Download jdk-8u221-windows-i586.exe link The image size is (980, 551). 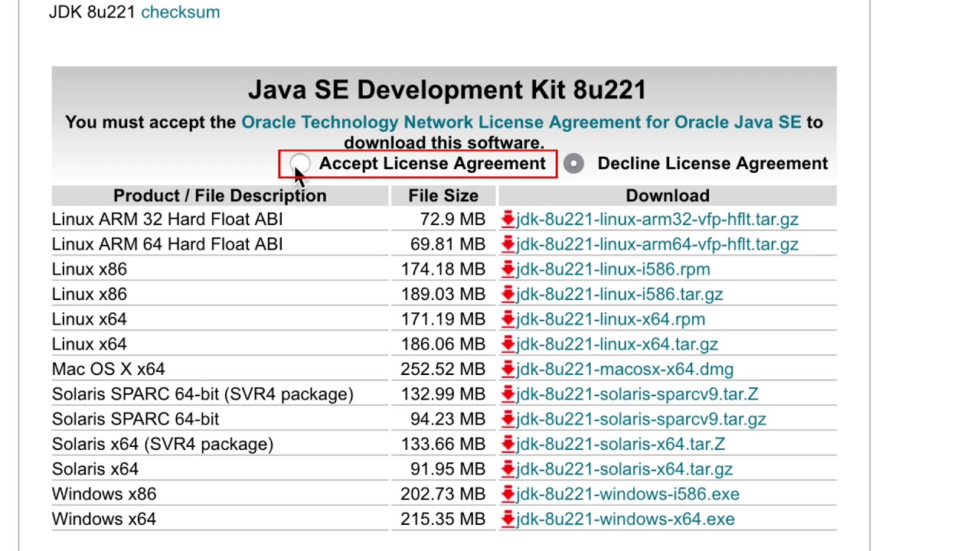628,494
